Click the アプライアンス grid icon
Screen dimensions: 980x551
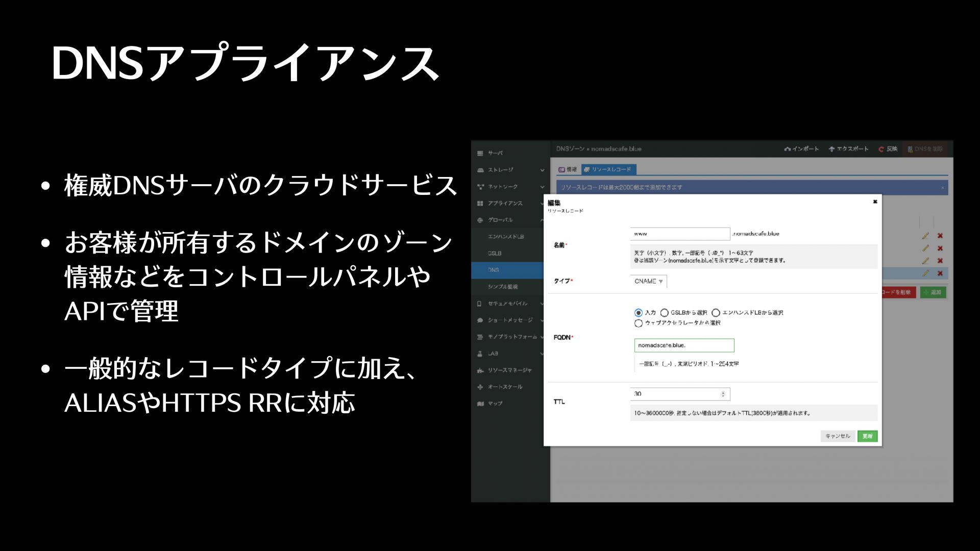[480, 204]
